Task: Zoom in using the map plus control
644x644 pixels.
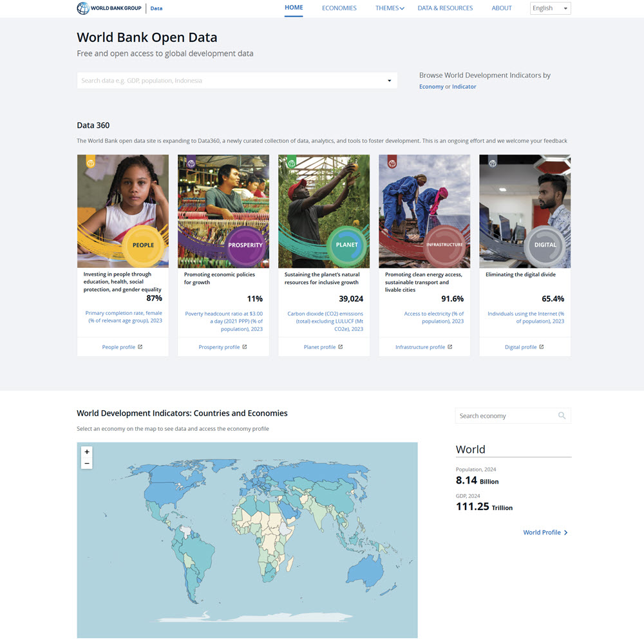Action: pyautogui.click(x=86, y=451)
